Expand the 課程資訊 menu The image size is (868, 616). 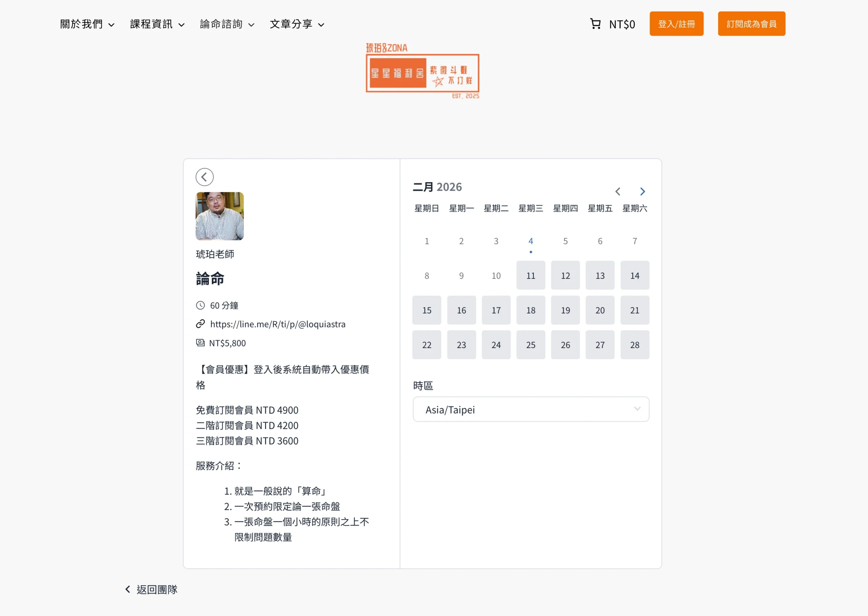pyautogui.click(x=157, y=24)
